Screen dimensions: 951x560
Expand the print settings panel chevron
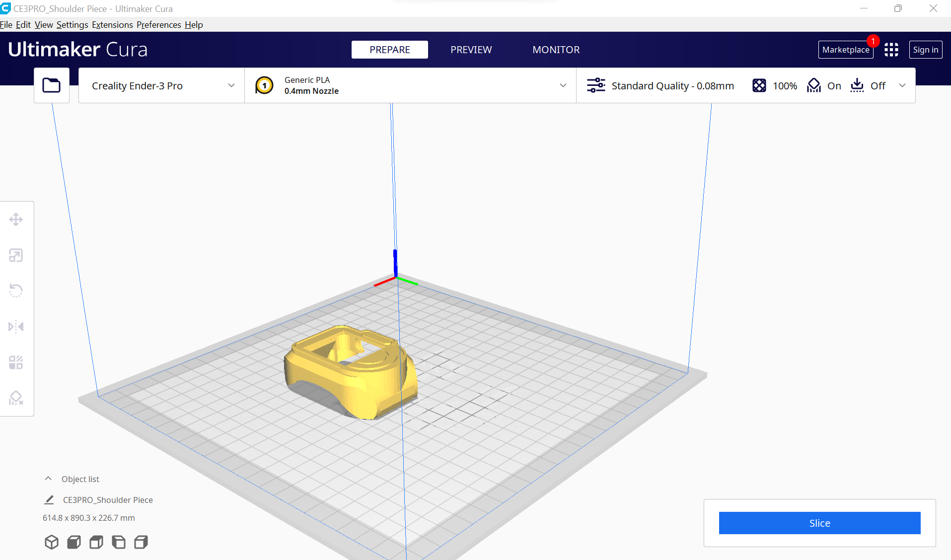pyautogui.click(x=902, y=85)
